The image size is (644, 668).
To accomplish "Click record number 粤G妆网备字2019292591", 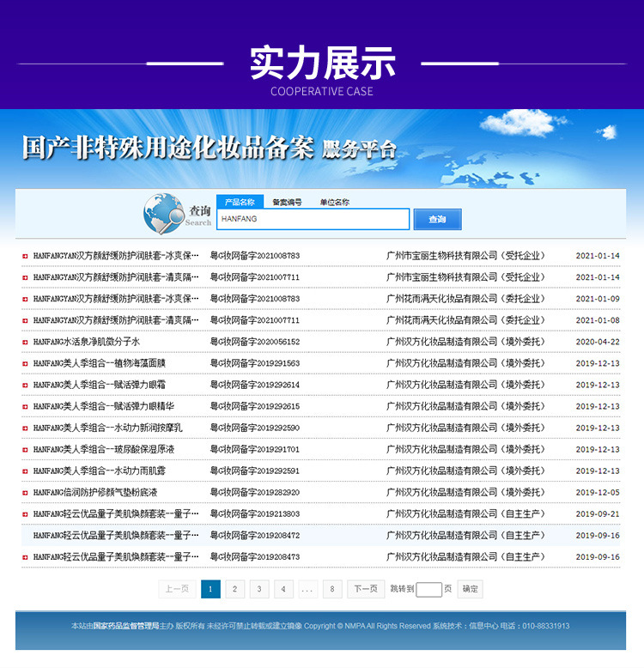I will pyautogui.click(x=255, y=471).
